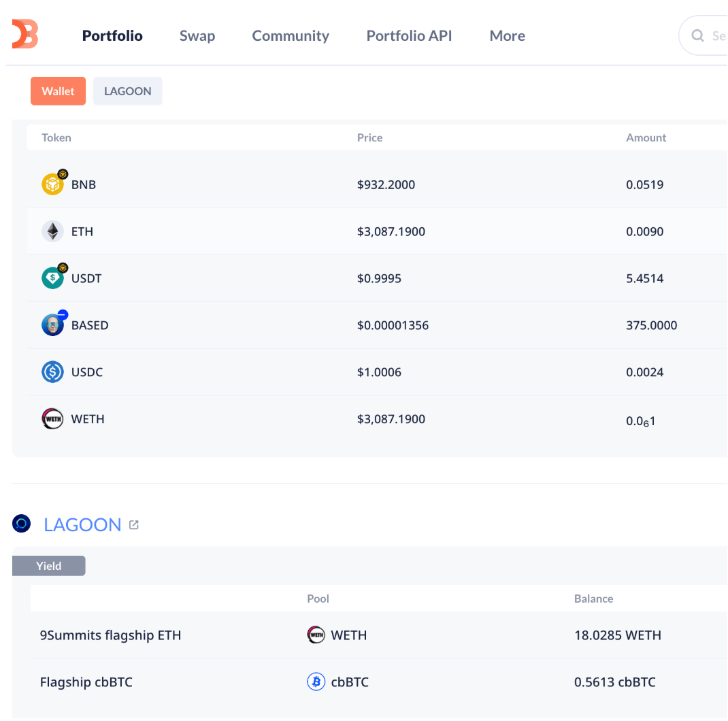Screen dimensions: 728x721
Task: Click the USDC price $1.0006
Action: [x=379, y=372]
